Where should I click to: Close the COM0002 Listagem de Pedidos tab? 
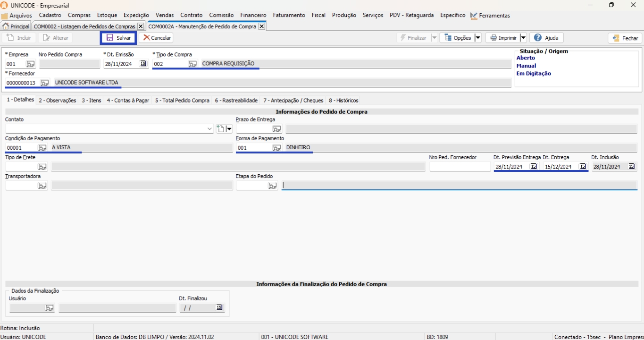coord(140,26)
